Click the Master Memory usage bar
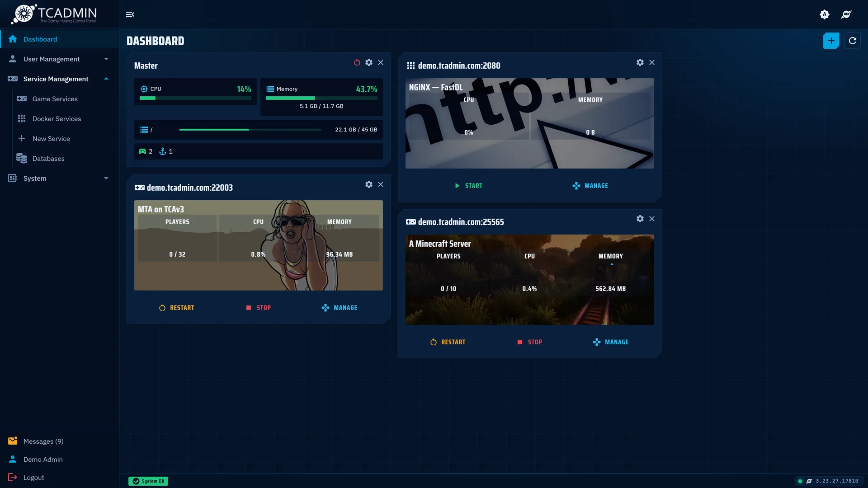The image size is (868, 488). coord(321,98)
